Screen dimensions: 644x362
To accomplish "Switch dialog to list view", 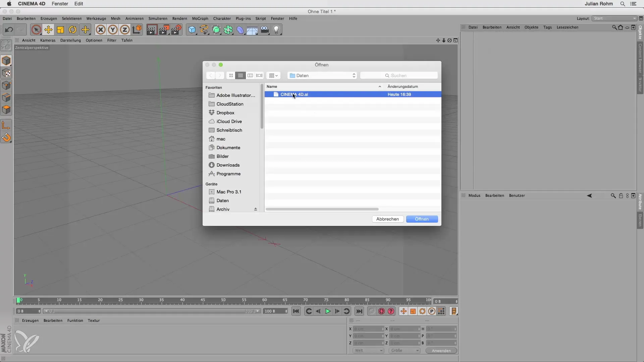I will [240, 75].
